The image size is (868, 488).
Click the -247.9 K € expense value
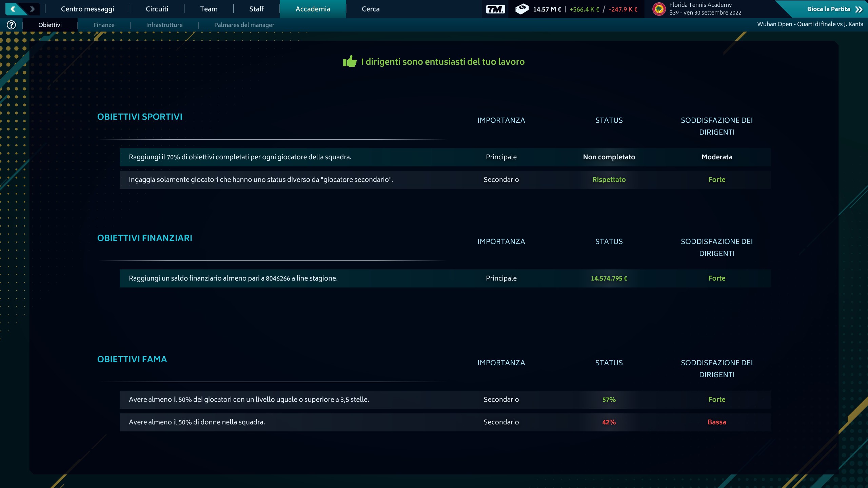(623, 9)
